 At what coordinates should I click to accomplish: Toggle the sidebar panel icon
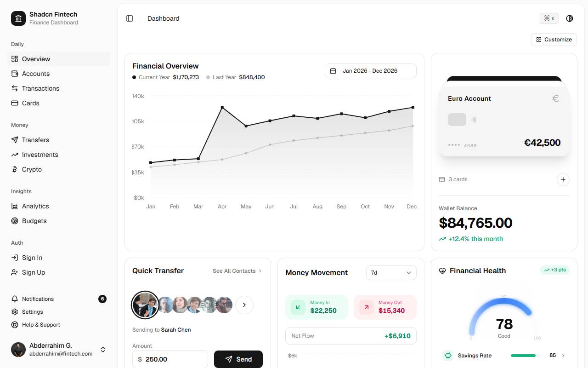point(130,18)
